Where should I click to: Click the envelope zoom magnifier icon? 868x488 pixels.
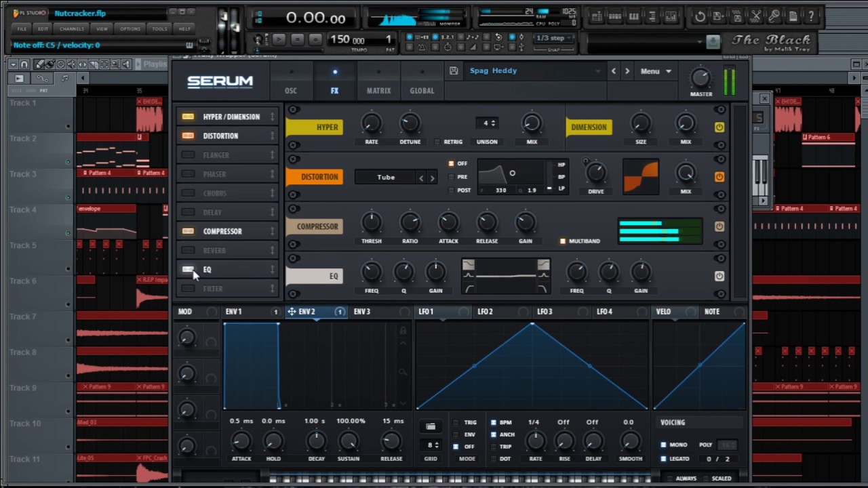pyautogui.click(x=403, y=372)
